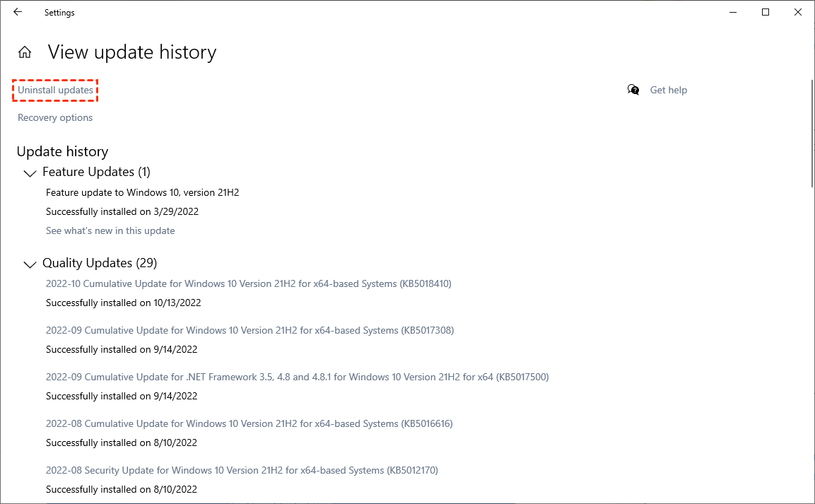Click the back arrow icon
Screen dimensions: 815x504
pos(18,12)
